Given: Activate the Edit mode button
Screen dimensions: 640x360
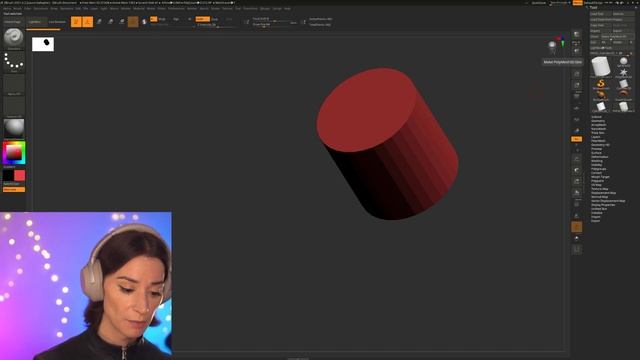Looking at the screenshot, I should (x=76, y=22).
